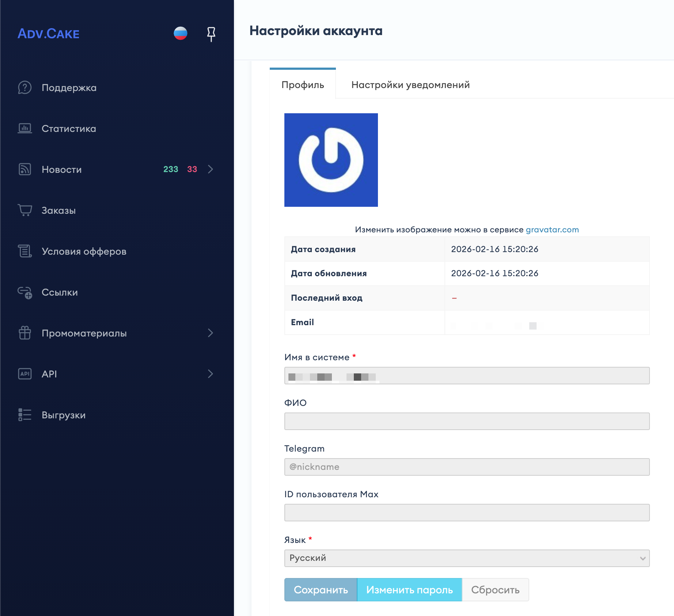Click the green 233 news counter

(171, 169)
